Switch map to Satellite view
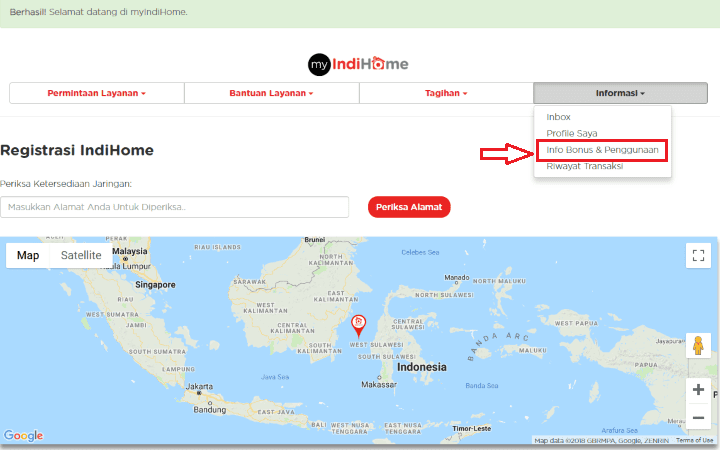The width and height of the screenshot is (720, 450). coord(81,255)
